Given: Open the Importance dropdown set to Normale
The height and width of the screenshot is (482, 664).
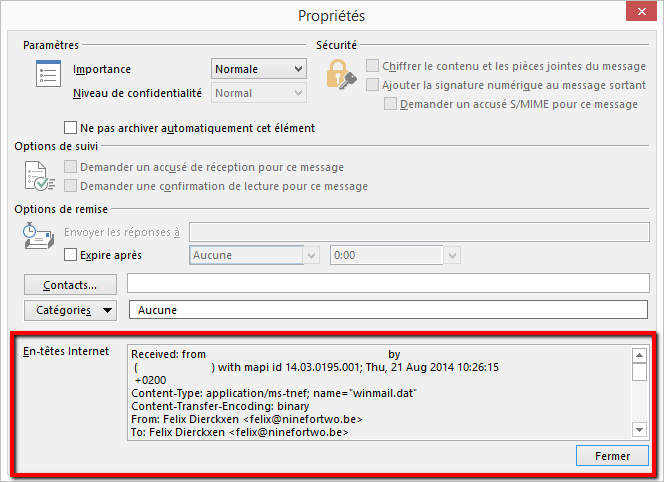Looking at the screenshot, I should coord(258,69).
